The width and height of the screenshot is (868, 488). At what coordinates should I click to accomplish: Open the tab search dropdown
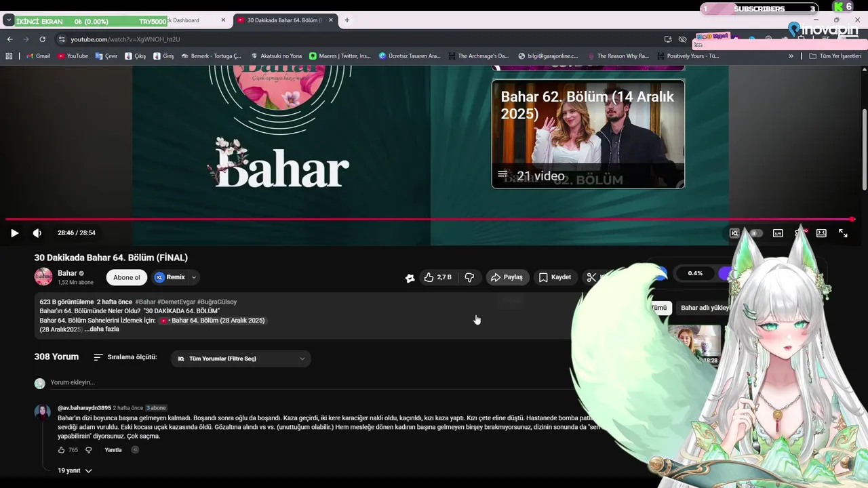[9, 20]
